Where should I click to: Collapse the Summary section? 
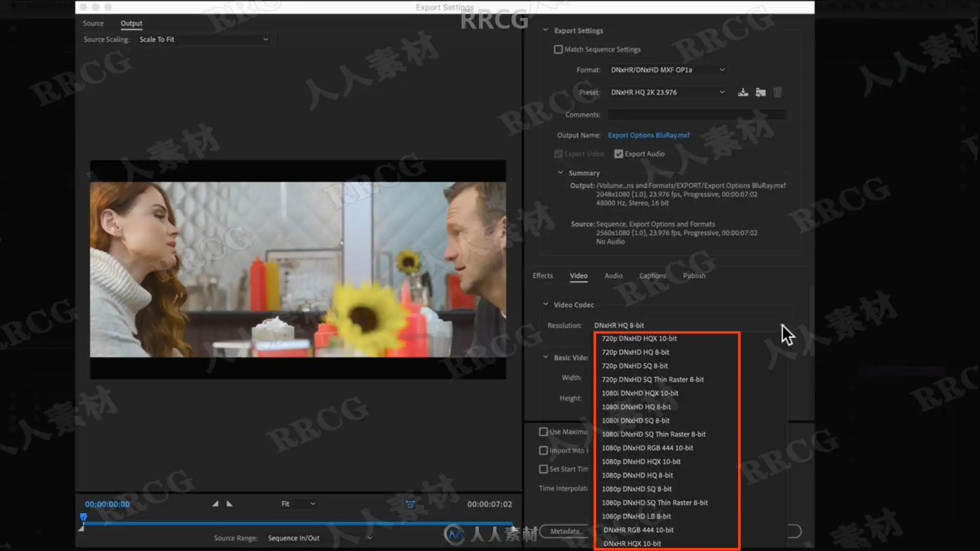(x=560, y=173)
